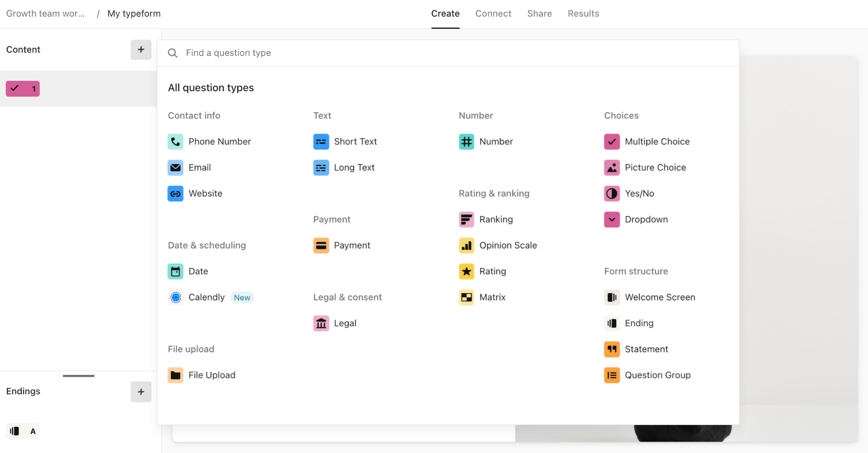Screen dimensions: 868x453
Task: Select the Legal building icon
Action: pos(321,323)
